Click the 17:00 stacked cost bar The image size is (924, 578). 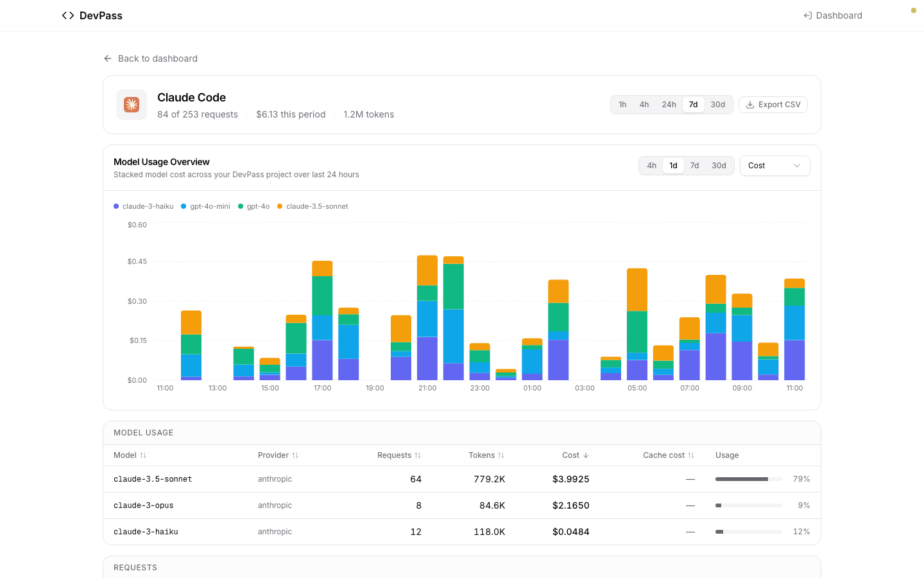coord(322,320)
